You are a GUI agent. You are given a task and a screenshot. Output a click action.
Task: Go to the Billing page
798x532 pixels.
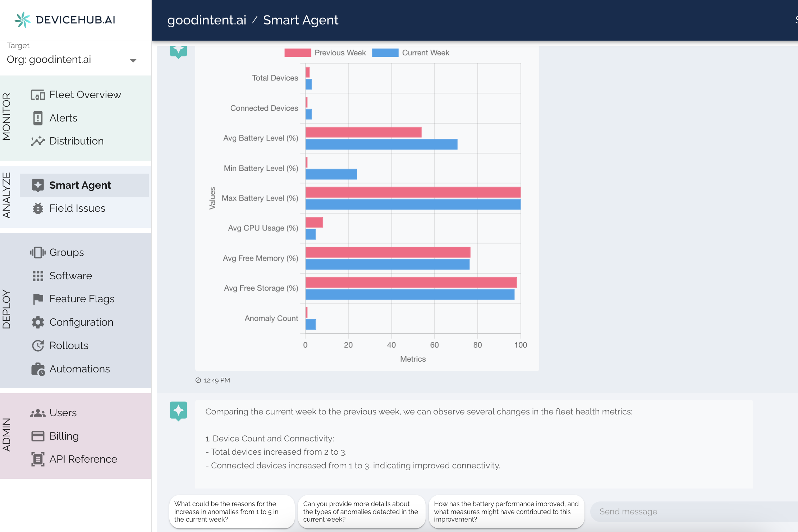(x=64, y=436)
